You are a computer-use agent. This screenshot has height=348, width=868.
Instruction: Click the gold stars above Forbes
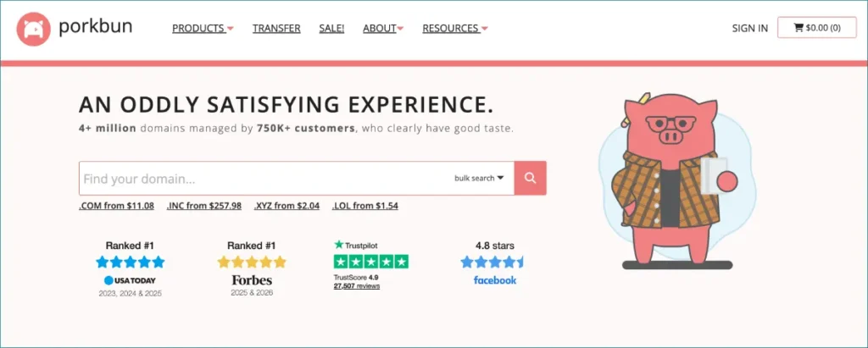pyautogui.click(x=252, y=262)
